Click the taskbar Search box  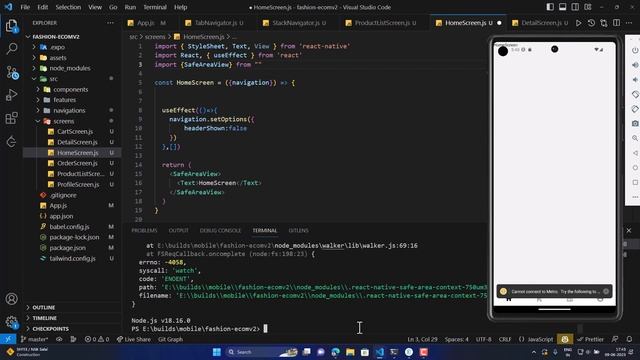262,352
